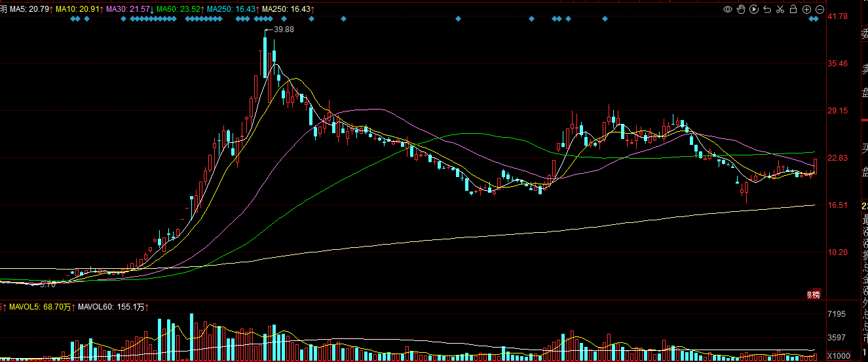Open the red 财榜 badge
This screenshot has width=868, height=362.
(x=813, y=294)
